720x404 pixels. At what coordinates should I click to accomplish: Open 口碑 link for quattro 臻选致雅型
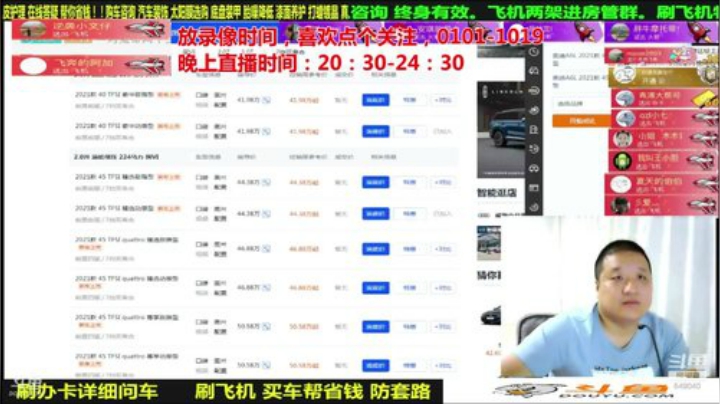click(202, 244)
